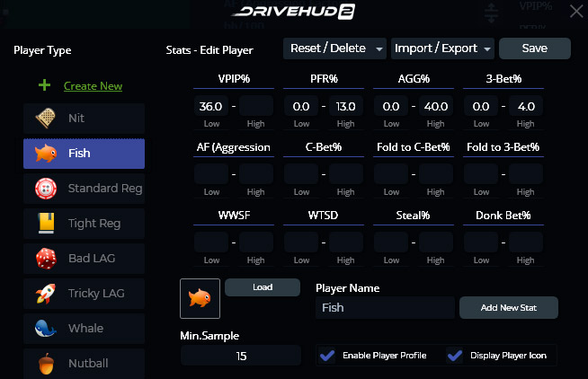Click the PFR% Low field
Viewport: 588px width, 379px height.
click(x=301, y=106)
